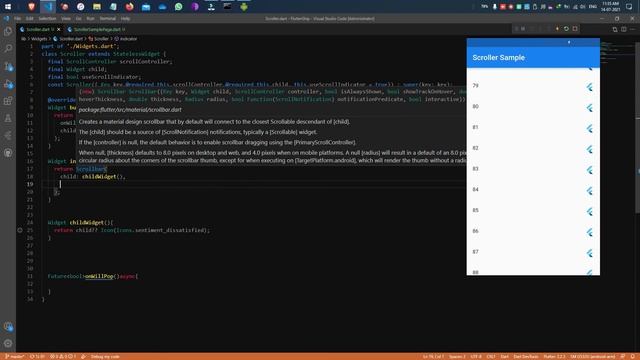Image resolution: width=640 pixels, height=360 pixels.
Task: Open errors and warnings count
Action: click(x=63, y=356)
